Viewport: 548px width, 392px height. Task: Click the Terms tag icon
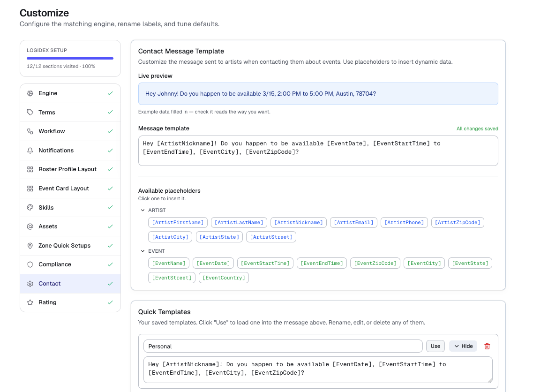point(30,112)
